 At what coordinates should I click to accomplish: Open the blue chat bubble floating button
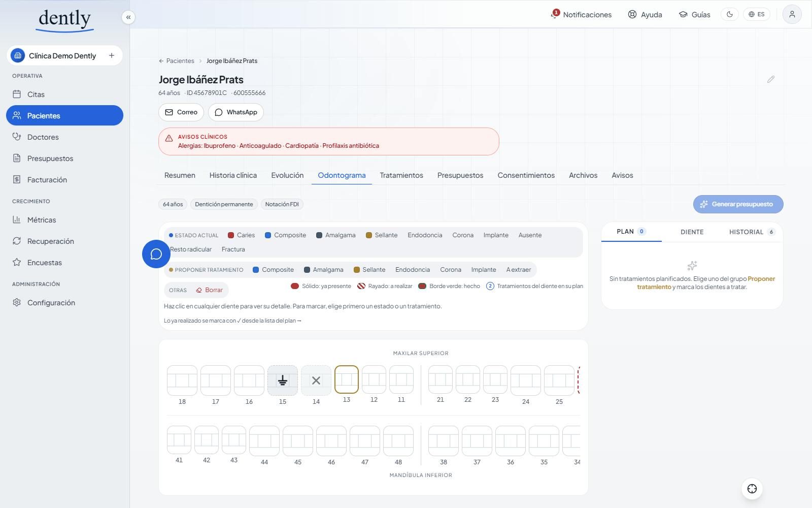pos(156,254)
